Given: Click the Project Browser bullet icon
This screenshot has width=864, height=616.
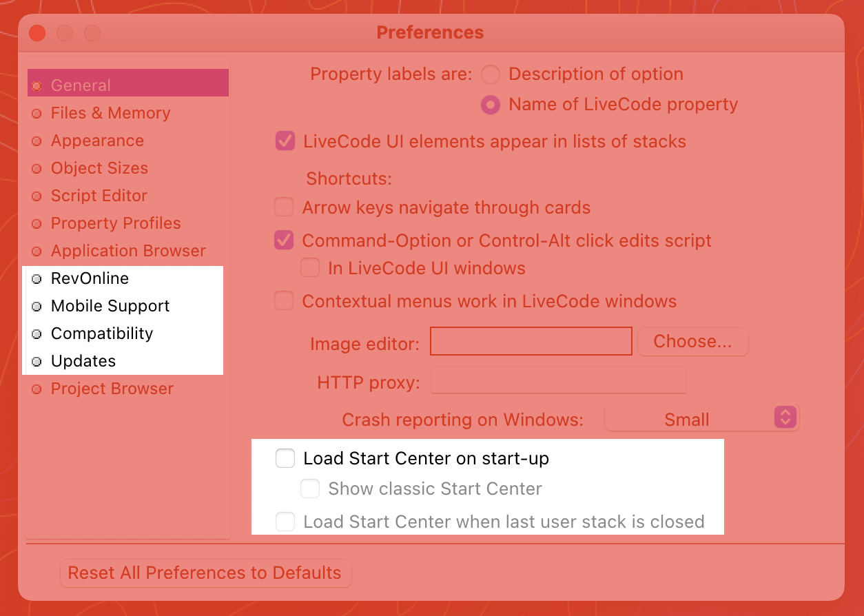Looking at the screenshot, I should 37,389.
